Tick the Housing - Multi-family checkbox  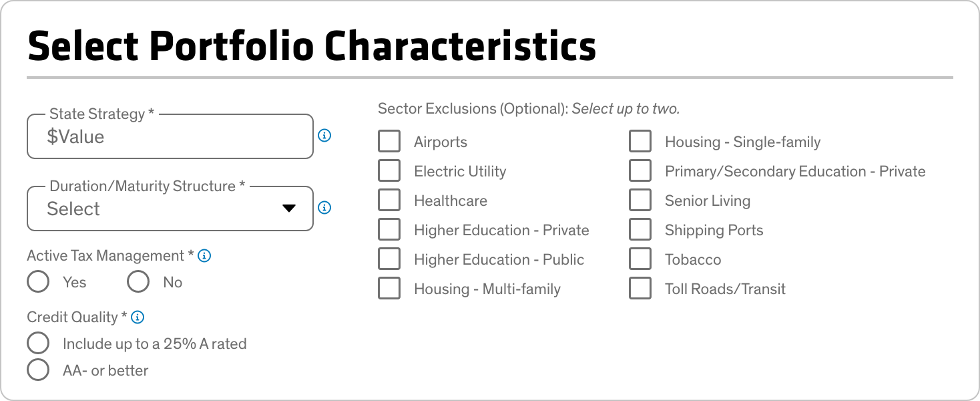[x=389, y=289]
